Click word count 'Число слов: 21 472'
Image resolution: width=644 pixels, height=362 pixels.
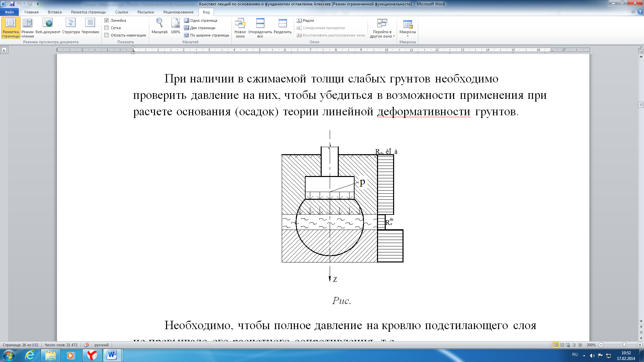(x=61, y=345)
